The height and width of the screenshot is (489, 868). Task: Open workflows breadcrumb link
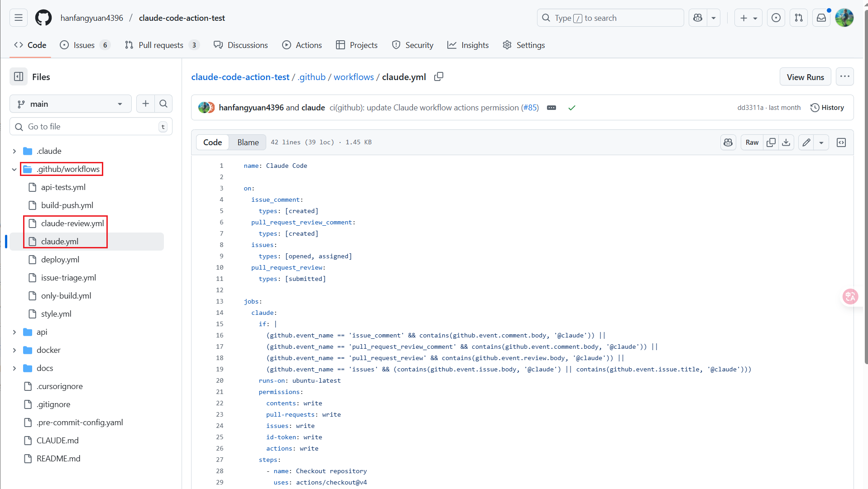354,77
